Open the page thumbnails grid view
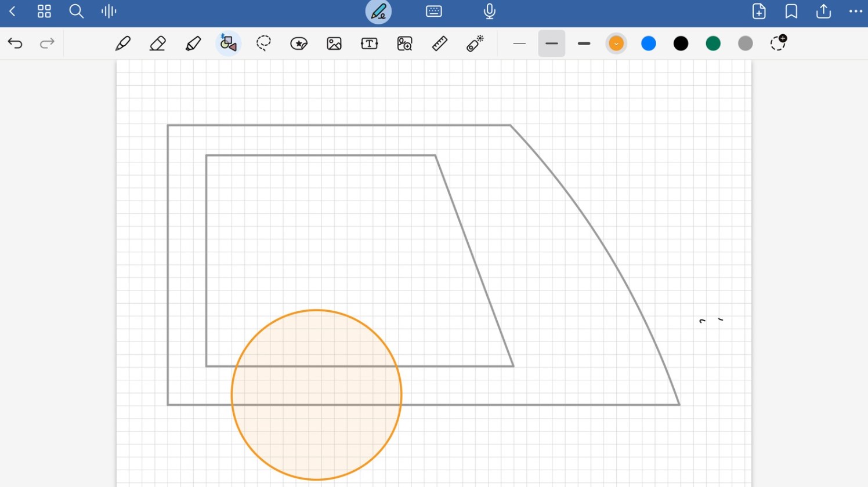868x487 pixels. click(x=44, y=11)
